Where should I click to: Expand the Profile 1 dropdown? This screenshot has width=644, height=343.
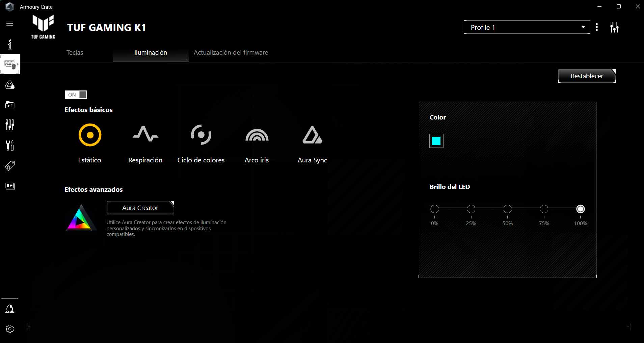[x=527, y=27]
